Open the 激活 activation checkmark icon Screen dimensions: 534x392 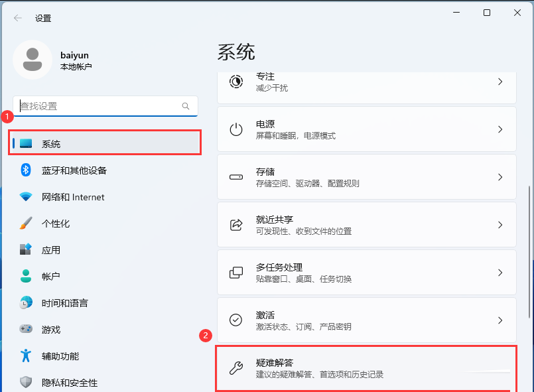coord(236,320)
